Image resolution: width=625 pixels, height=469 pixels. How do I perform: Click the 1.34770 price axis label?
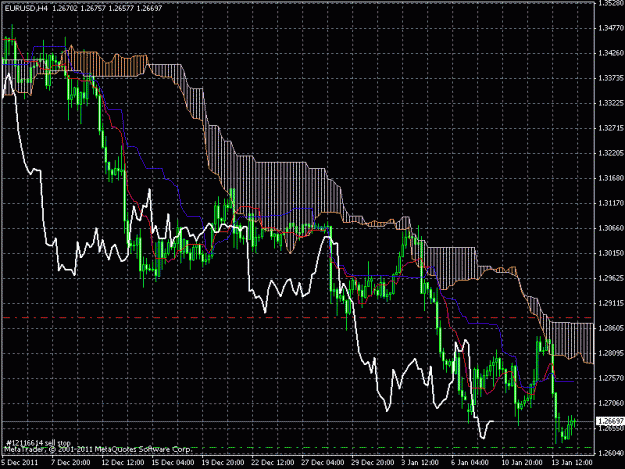pos(611,27)
